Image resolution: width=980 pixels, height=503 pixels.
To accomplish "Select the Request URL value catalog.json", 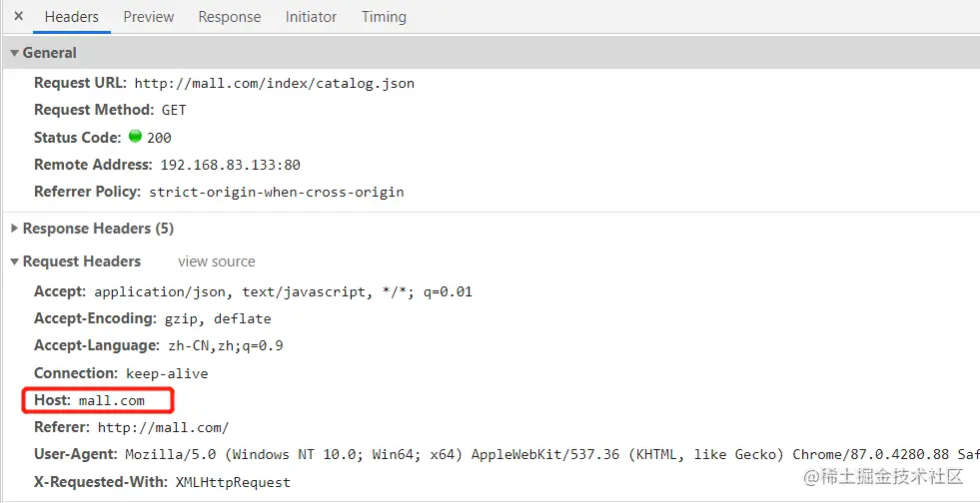I will (275, 83).
